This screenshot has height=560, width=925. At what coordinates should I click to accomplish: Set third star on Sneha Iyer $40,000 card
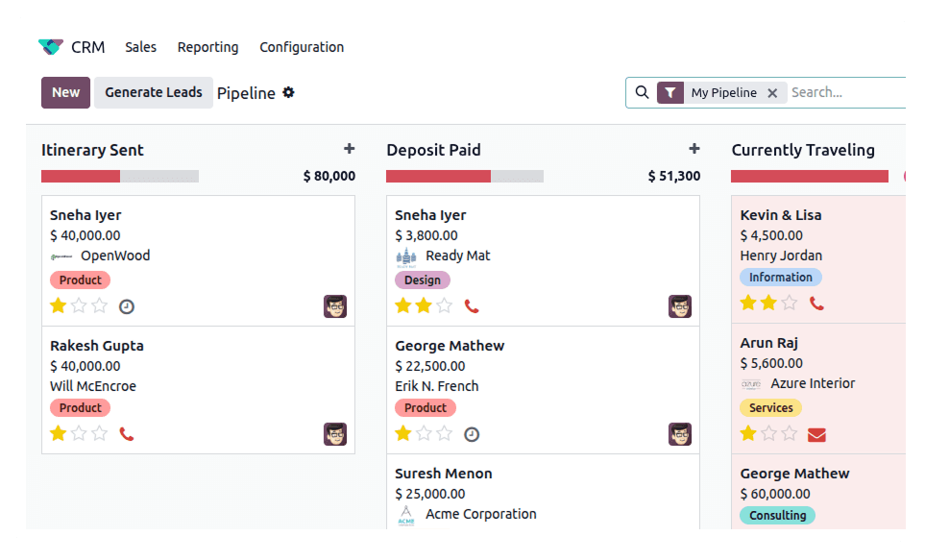coord(100,305)
